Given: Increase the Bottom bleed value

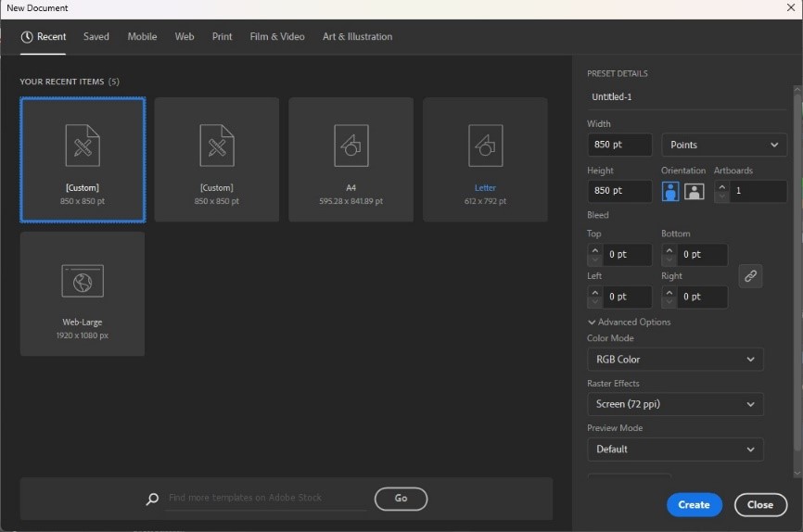Looking at the screenshot, I should [669, 250].
